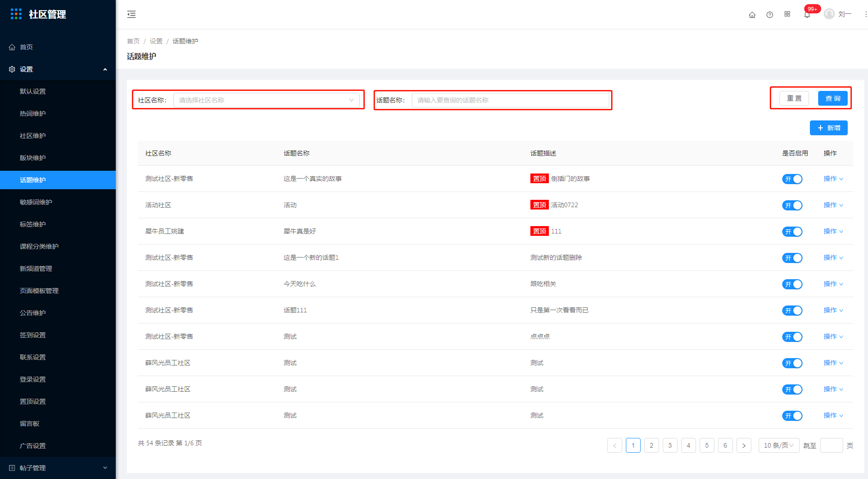Click the 新增 add button
The height and width of the screenshot is (479, 868).
[829, 128]
